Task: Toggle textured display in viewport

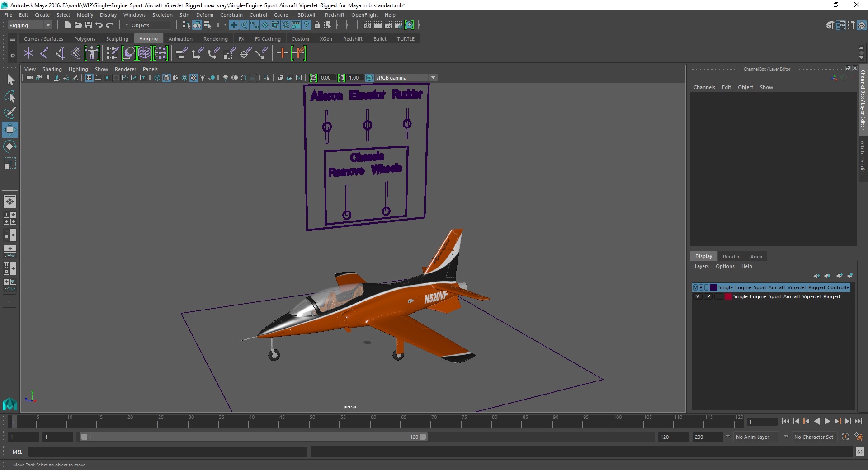Action: click(193, 78)
